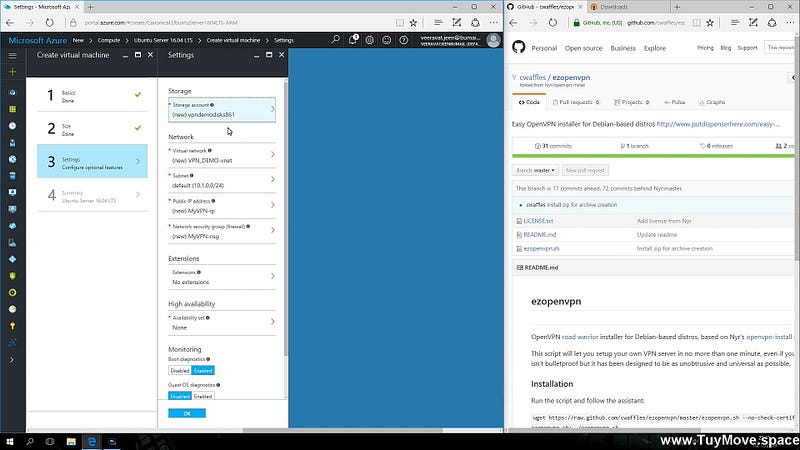Image resolution: width=800 pixels, height=450 pixels.
Task: Click the yellow key Subscriptions icon
Action: click(12, 326)
